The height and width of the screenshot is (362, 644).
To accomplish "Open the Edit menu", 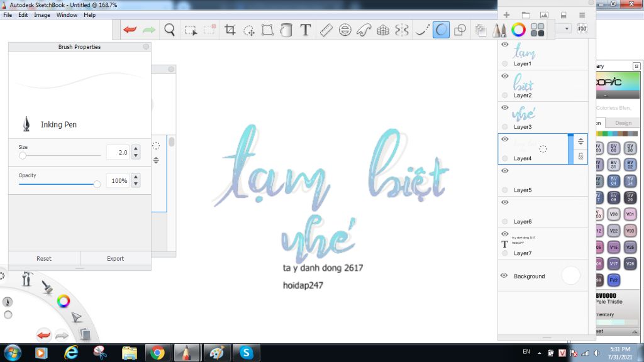I will tap(23, 15).
